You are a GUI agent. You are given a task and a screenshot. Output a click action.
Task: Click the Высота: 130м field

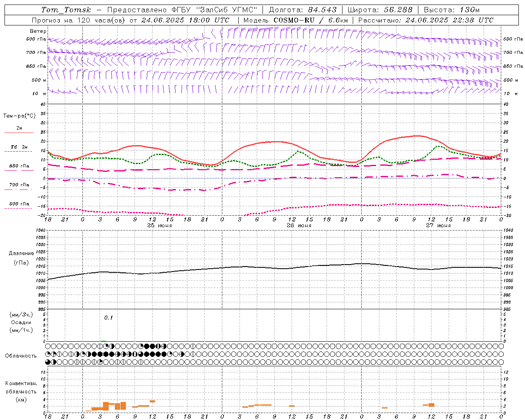pos(452,10)
